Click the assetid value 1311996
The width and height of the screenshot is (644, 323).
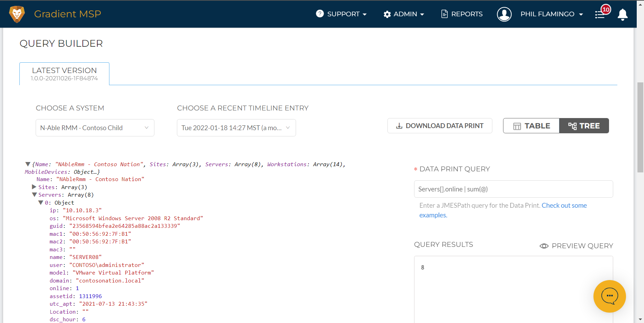click(90, 296)
